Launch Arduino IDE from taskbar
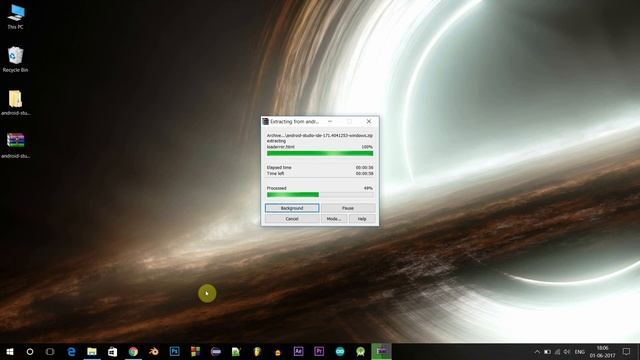The width and height of the screenshot is (640, 360). tap(340, 351)
